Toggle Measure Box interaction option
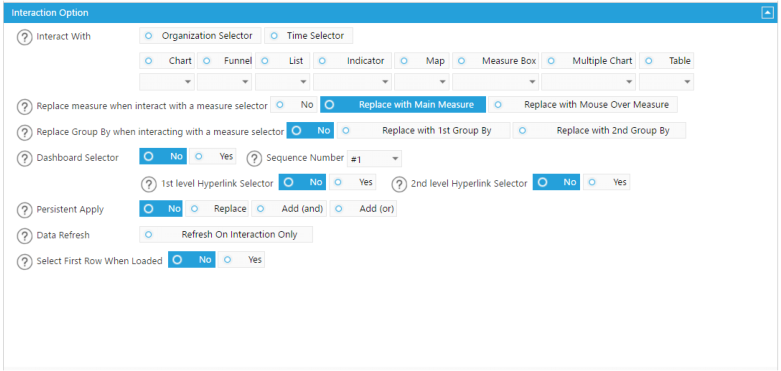This screenshot has width=781, height=371. [495, 61]
